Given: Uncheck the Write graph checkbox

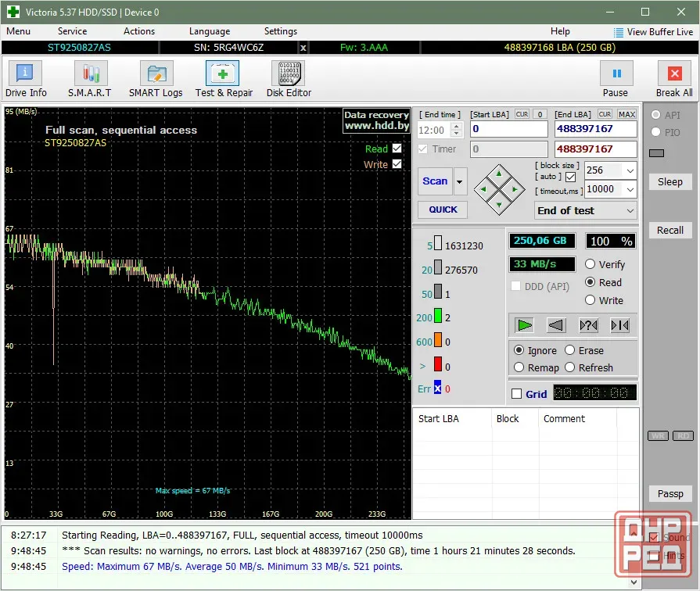Looking at the screenshot, I should coord(397,164).
